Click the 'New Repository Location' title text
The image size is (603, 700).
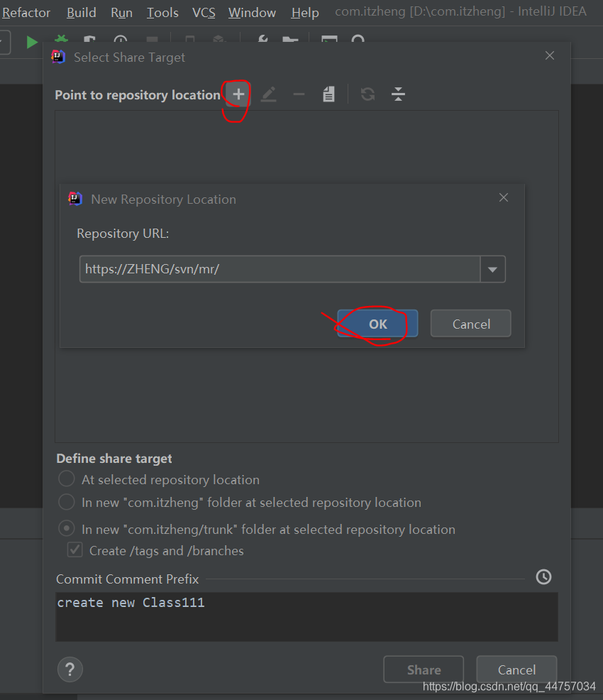point(164,199)
